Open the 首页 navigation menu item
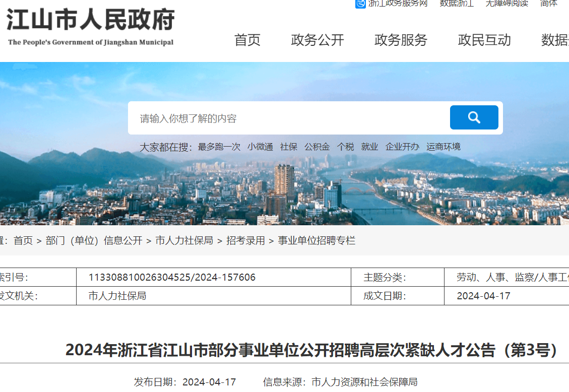The height and width of the screenshot is (392, 569). (247, 40)
